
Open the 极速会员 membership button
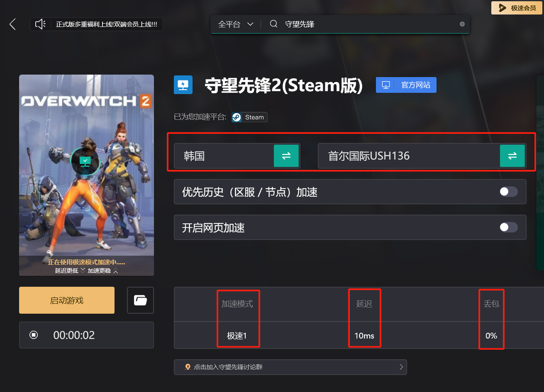(x=517, y=8)
